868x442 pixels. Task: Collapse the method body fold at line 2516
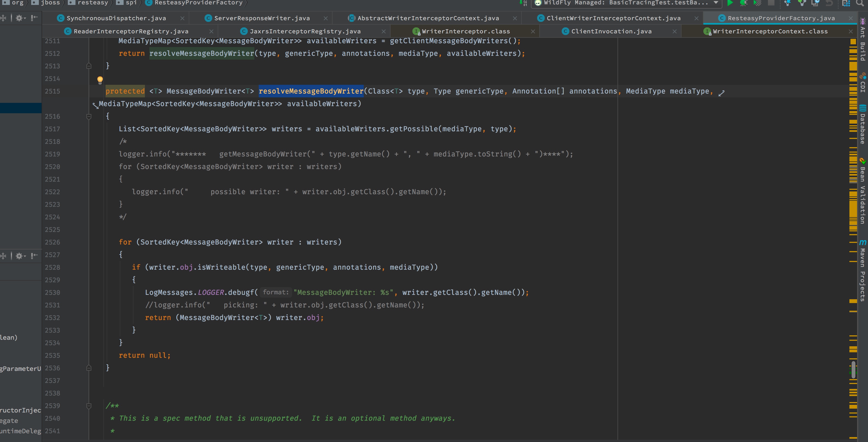(89, 117)
